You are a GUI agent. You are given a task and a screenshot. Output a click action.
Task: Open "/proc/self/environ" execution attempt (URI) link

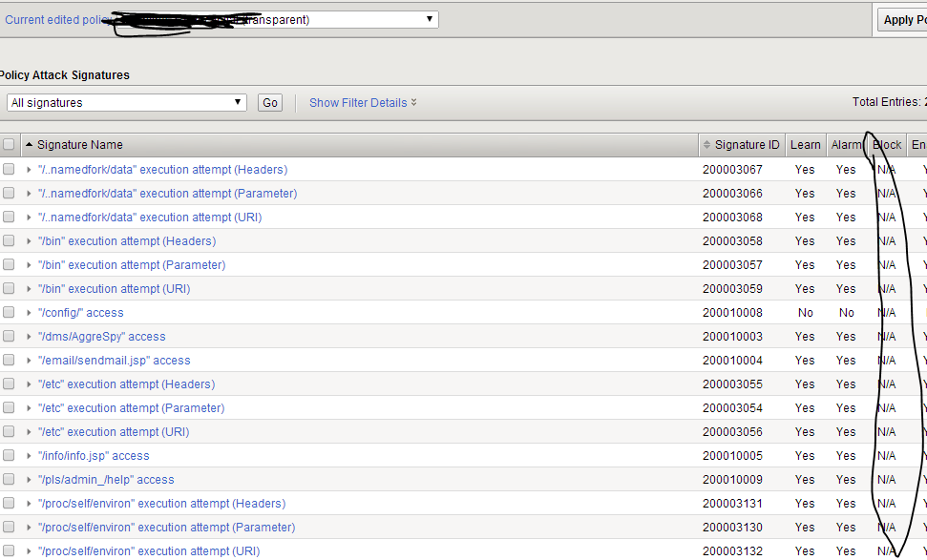click(149, 551)
